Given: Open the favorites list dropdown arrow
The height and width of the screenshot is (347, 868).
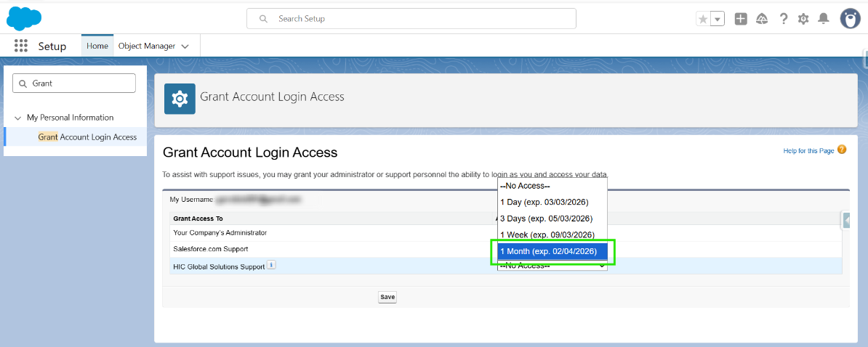Looking at the screenshot, I should pos(718,19).
